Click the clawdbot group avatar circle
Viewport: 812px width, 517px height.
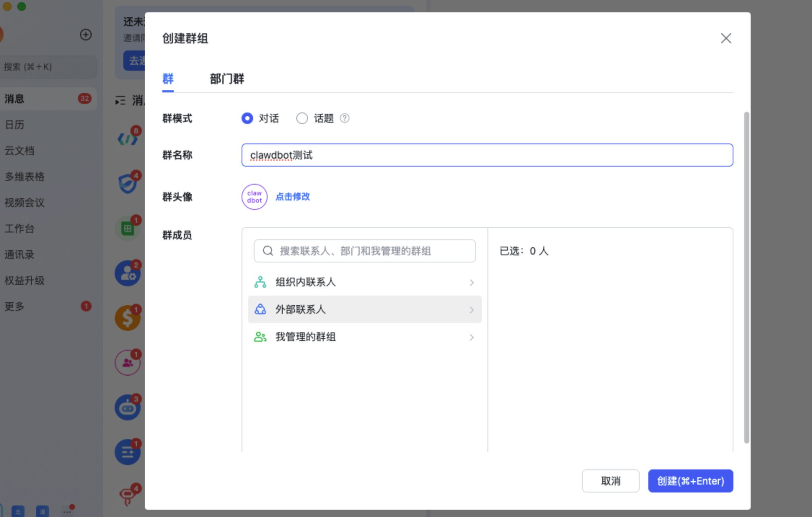(254, 197)
